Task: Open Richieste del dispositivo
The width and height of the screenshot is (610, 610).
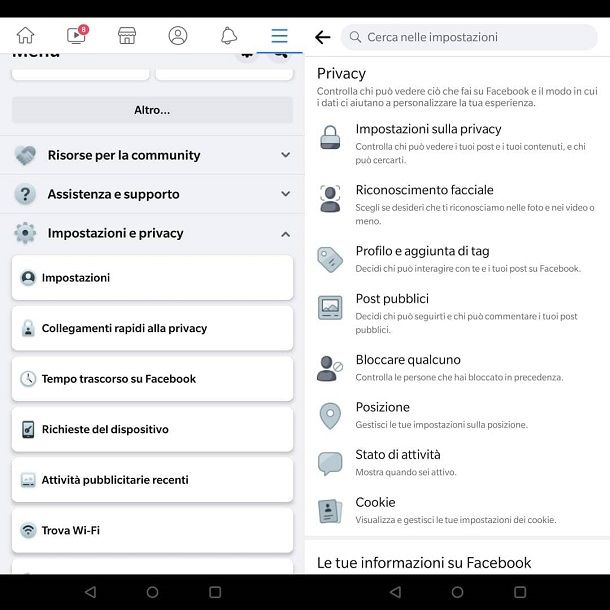Action: pos(152,429)
